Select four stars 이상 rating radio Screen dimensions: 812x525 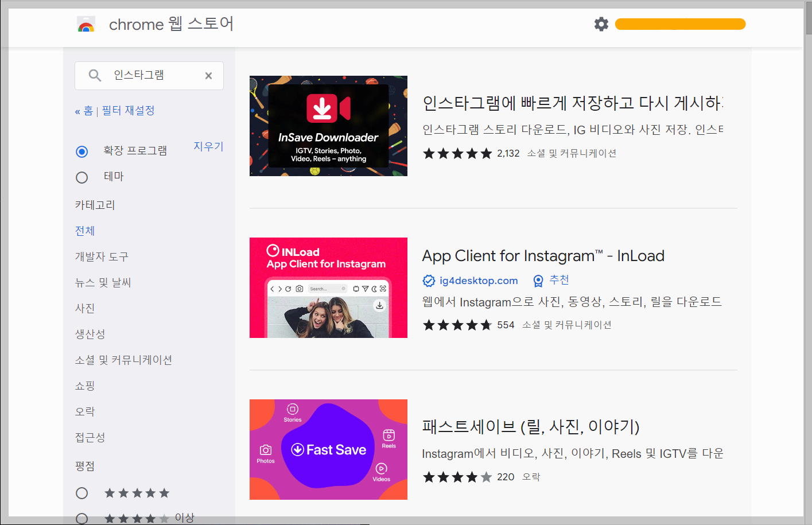[x=82, y=519]
